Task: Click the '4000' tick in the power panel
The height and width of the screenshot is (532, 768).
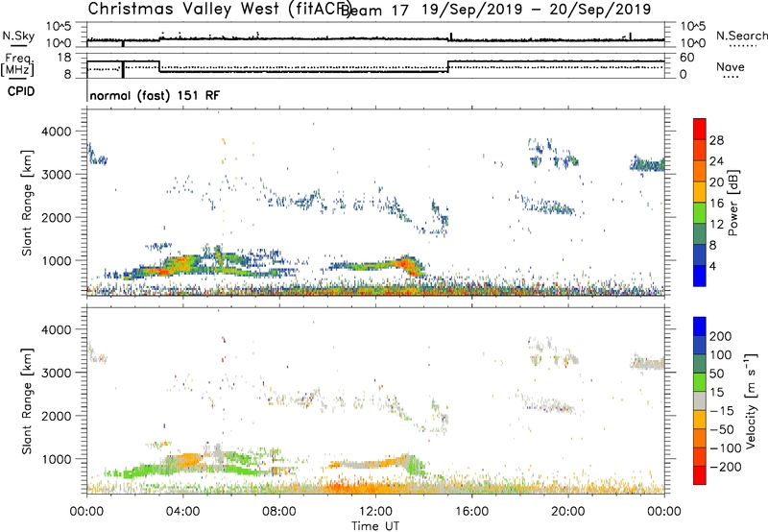Action: pos(56,132)
